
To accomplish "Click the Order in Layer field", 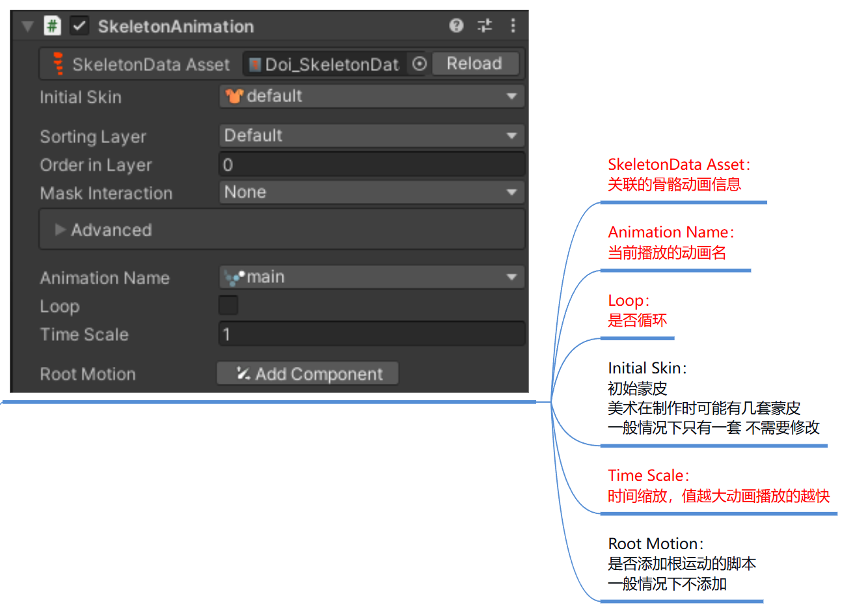I will click(x=372, y=165).
